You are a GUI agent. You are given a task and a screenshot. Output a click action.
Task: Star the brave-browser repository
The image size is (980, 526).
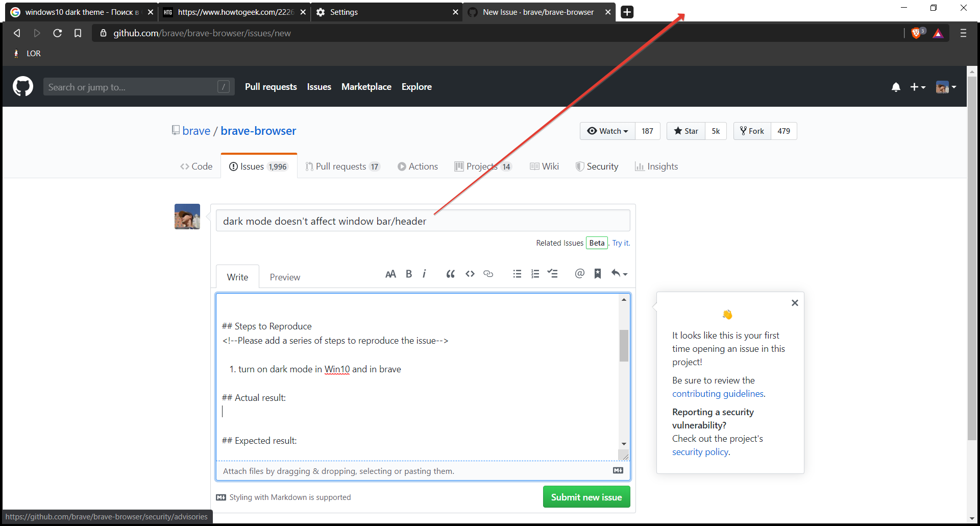[686, 131]
